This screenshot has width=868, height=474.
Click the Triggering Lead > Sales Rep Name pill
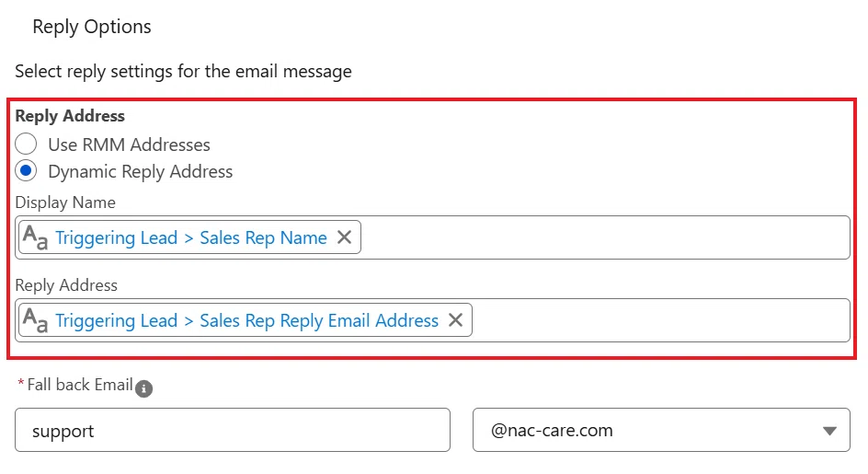click(x=189, y=237)
